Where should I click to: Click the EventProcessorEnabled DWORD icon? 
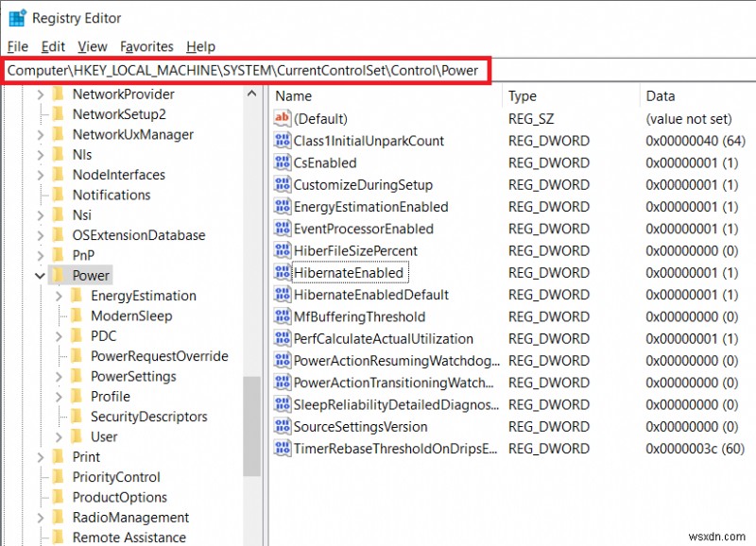[282, 229]
